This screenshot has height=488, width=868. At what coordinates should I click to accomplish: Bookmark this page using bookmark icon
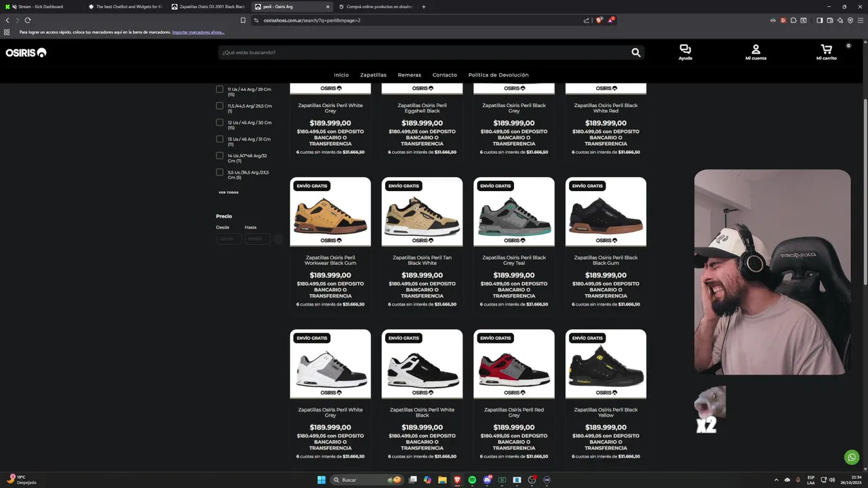coord(243,20)
